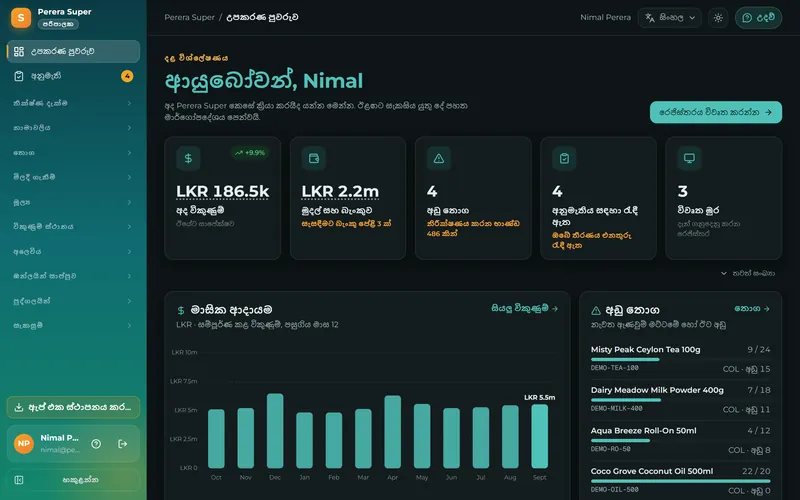This screenshot has width=800, height=500.
Task: Click the translate icon in language selector
Action: pyautogui.click(x=649, y=18)
